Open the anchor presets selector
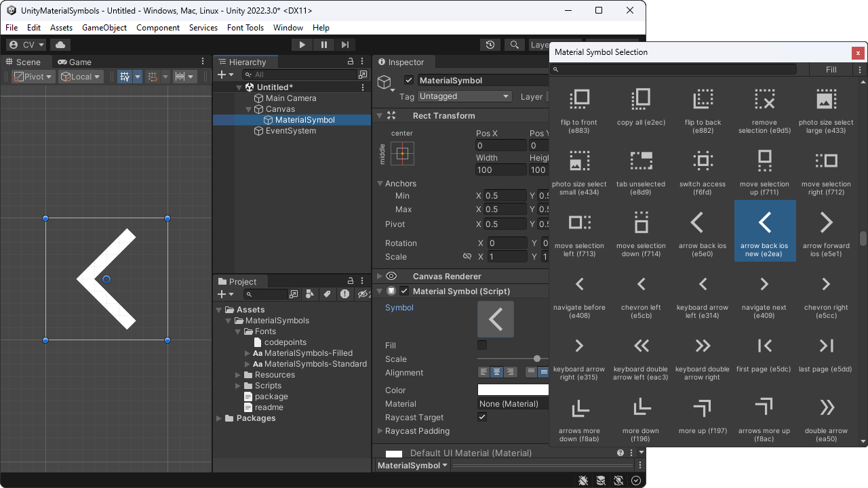The height and width of the screenshot is (488, 868). pos(402,154)
